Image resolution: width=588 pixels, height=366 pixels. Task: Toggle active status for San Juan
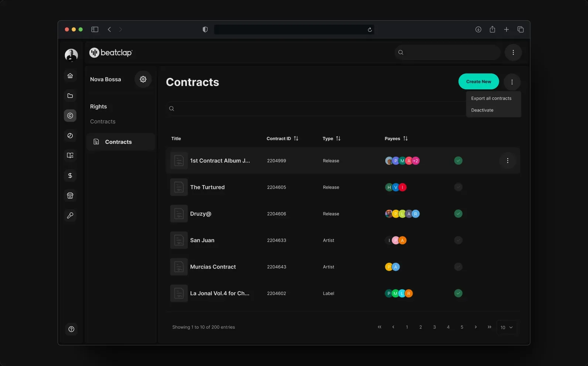[x=458, y=240]
